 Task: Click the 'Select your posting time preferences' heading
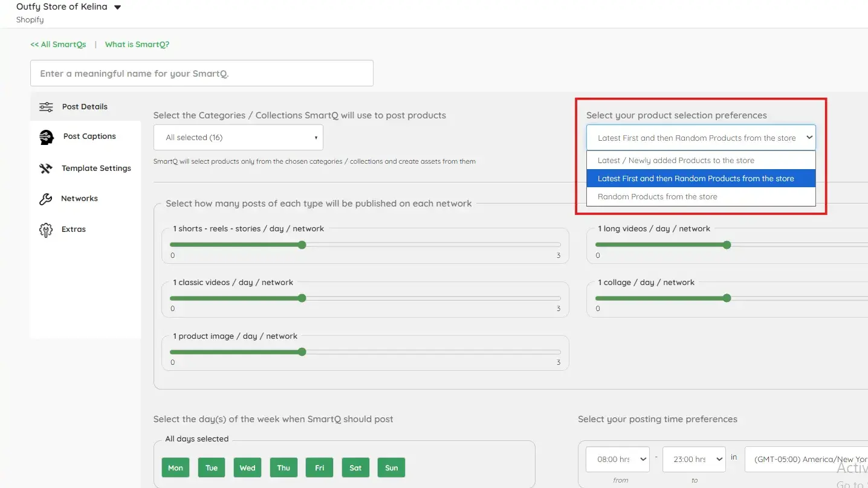[658, 419]
